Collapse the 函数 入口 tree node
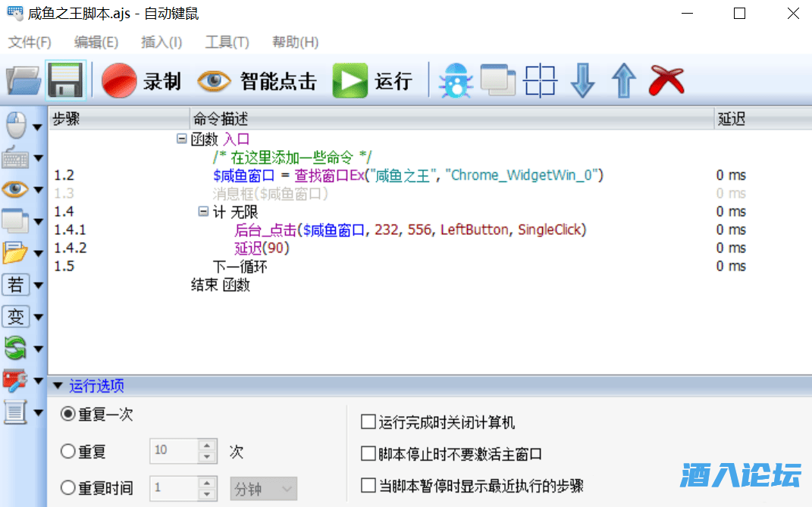This screenshot has height=507, width=812. [181, 138]
